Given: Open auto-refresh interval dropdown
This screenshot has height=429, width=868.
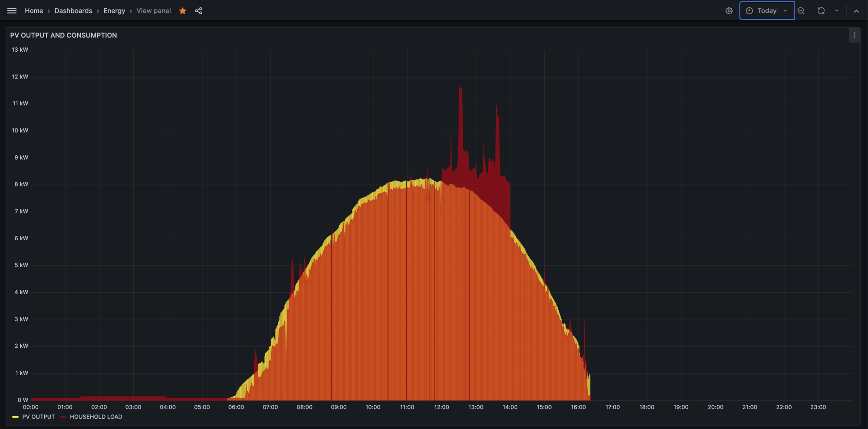Looking at the screenshot, I should 837,11.
